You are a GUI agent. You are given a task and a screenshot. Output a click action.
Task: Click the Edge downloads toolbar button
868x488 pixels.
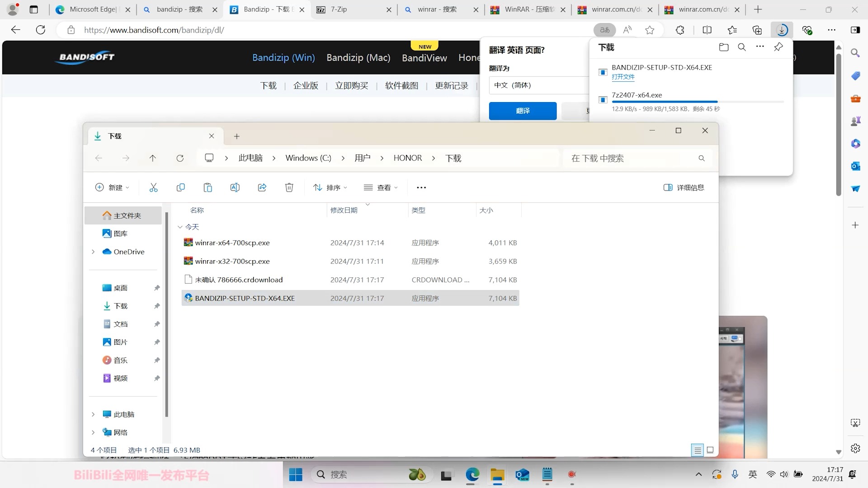(x=782, y=30)
